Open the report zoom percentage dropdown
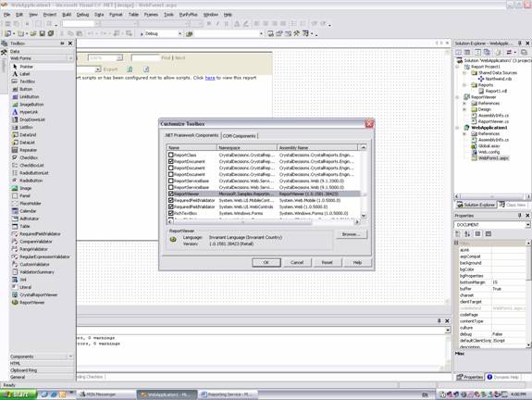 tap(119, 58)
